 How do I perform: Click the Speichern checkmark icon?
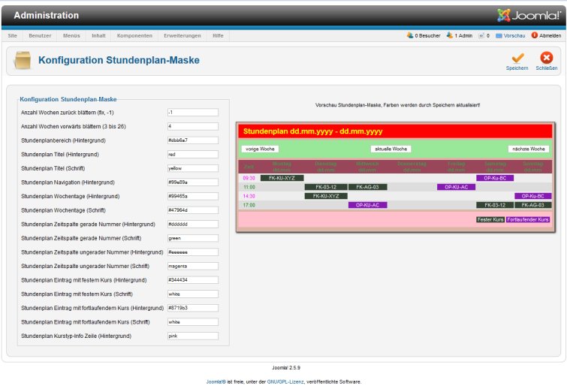coord(517,58)
